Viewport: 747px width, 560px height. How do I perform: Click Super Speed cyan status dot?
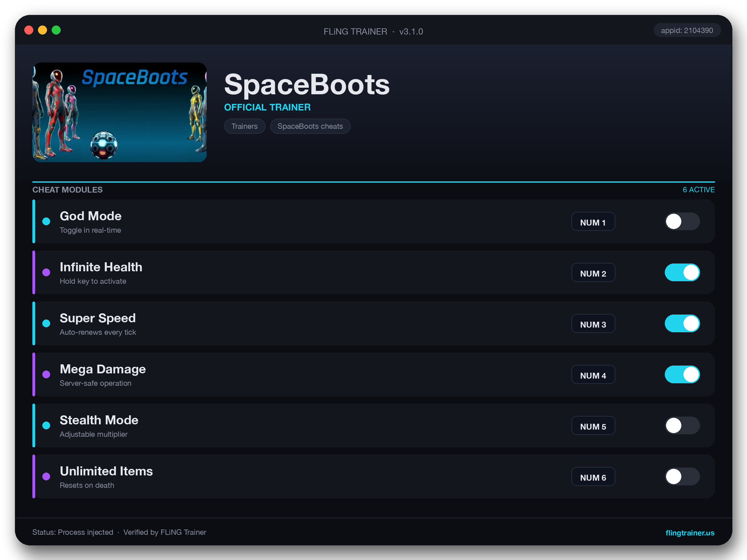click(x=46, y=323)
